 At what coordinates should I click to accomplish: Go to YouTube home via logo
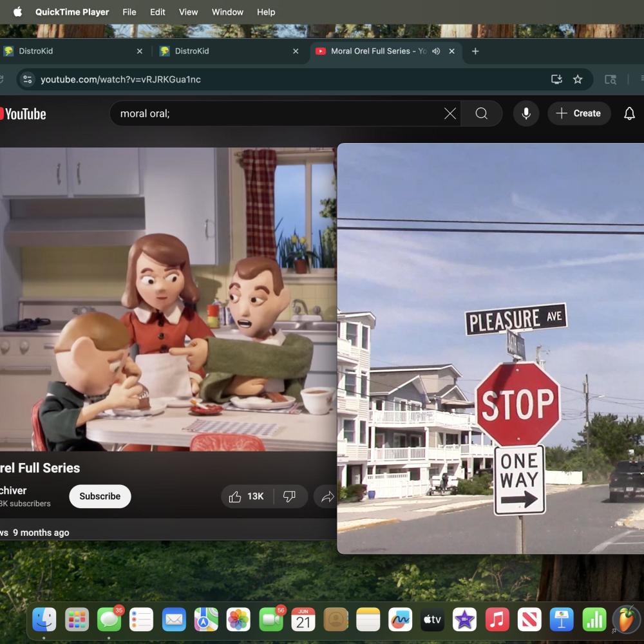click(23, 114)
